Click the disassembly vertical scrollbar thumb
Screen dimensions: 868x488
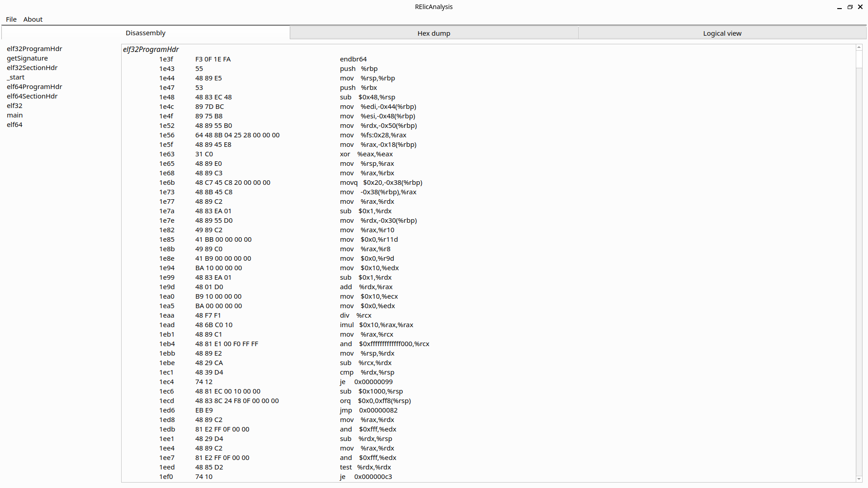(859, 59)
